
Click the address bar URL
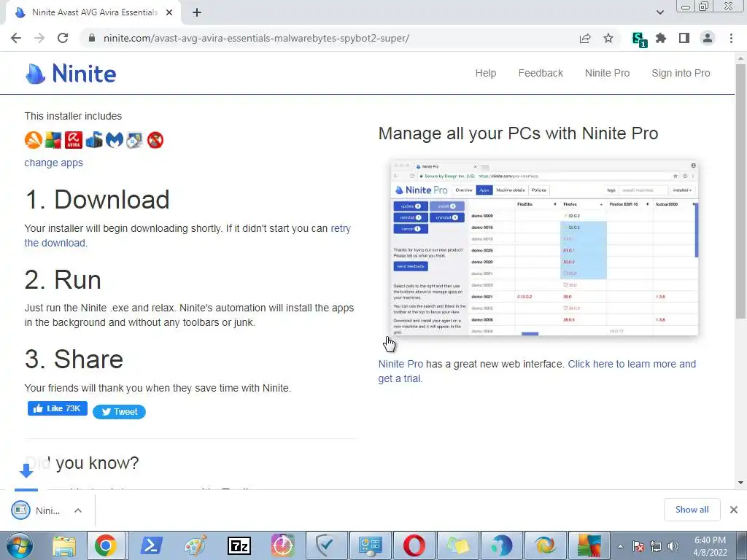pos(256,38)
